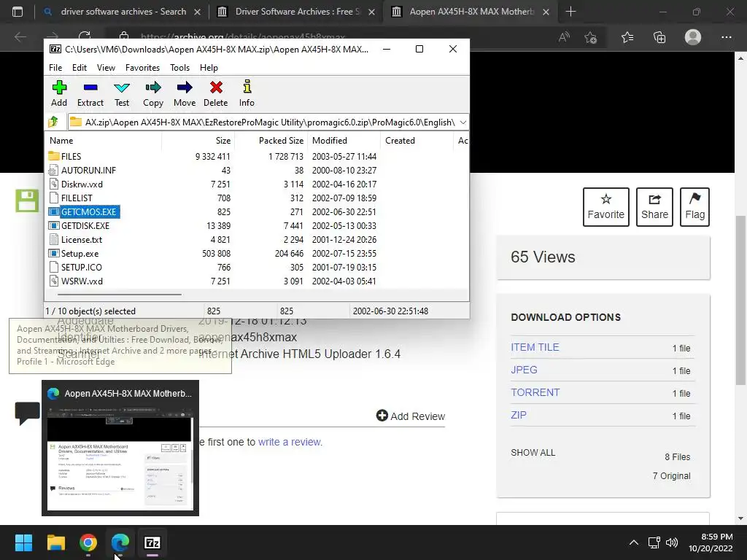Viewport: 747px width, 560px height.
Task: Switch to driver software archives Search tab
Action: [121, 12]
